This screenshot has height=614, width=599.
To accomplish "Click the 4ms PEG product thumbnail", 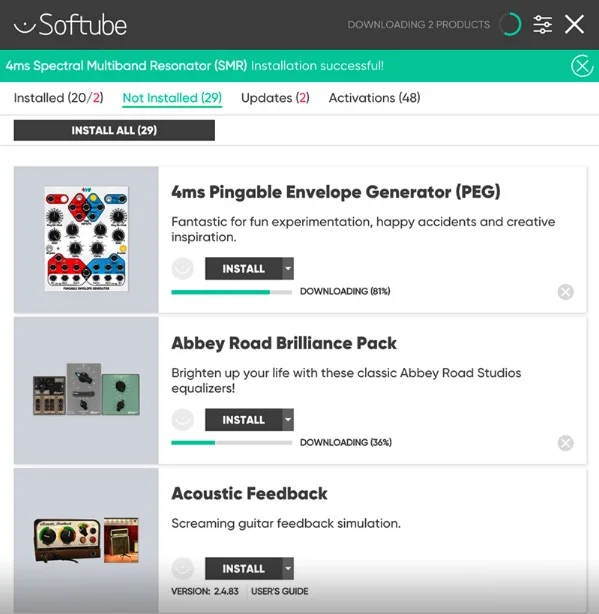I will tap(86, 239).
